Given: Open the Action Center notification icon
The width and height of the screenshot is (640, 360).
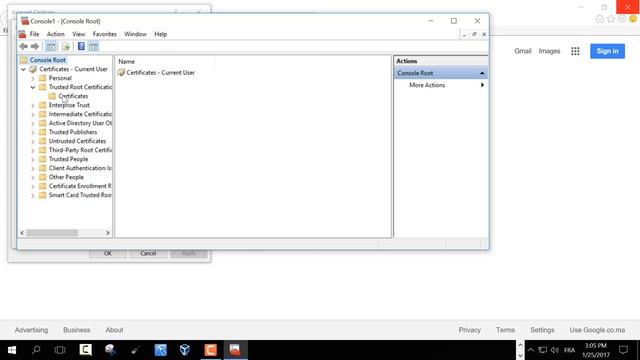Looking at the screenshot, I should (x=623, y=350).
